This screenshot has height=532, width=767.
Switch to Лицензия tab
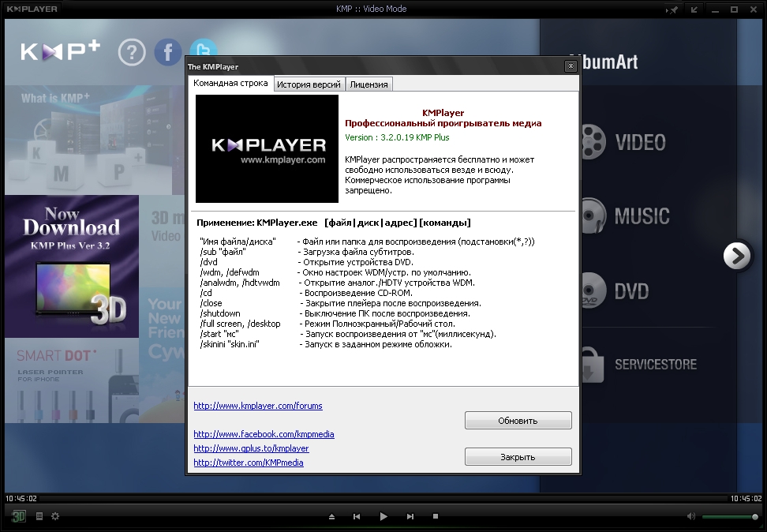[369, 84]
